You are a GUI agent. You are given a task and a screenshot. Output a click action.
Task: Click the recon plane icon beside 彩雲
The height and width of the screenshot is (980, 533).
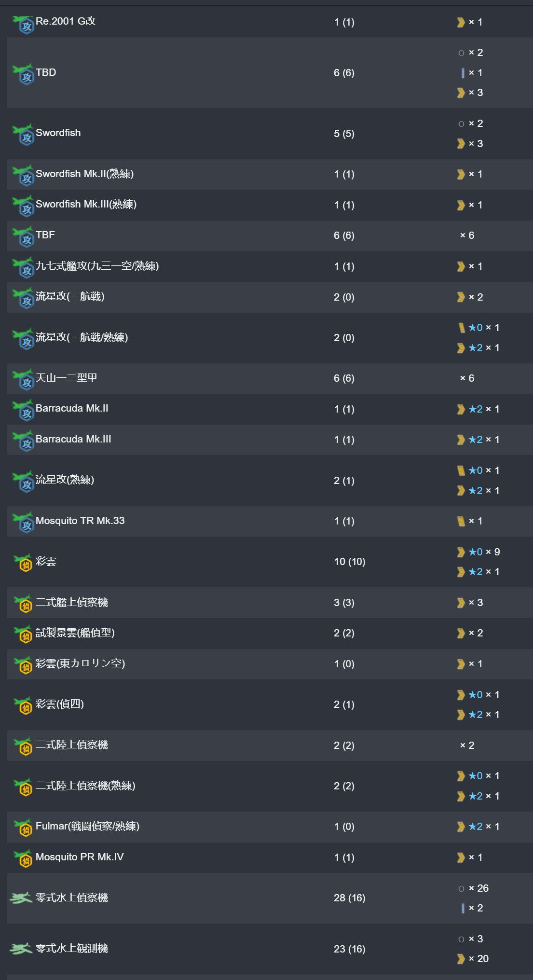point(23,562)
